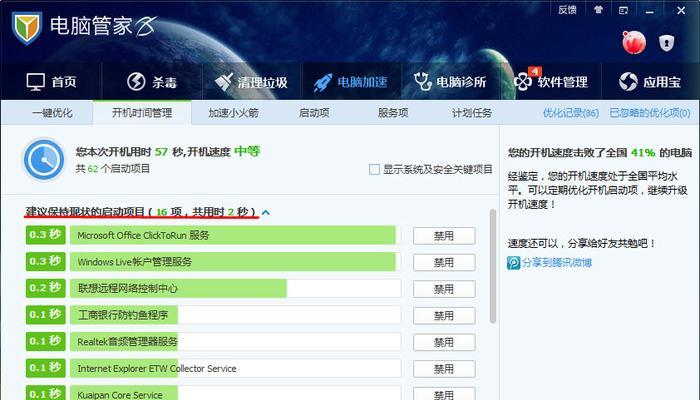Disable Realtek音频管理器服务
The height and width of the screenshot is (400, 700).
click(444, 342)
